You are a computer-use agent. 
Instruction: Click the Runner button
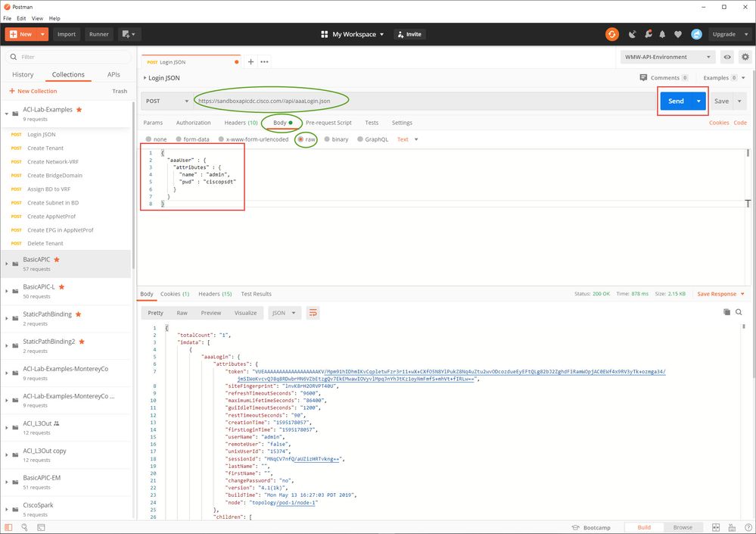(99, 34)
